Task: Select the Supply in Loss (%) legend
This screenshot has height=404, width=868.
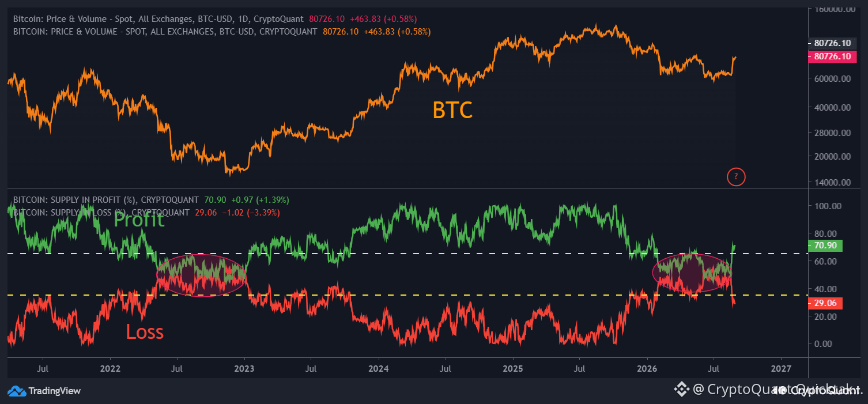Action: click(x=101, y=212)
